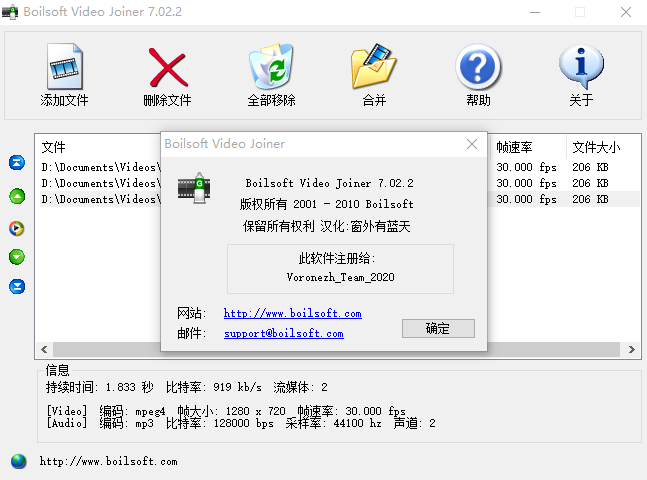Click the 删除文件 (Delete File) red X icon

point(168,67)
